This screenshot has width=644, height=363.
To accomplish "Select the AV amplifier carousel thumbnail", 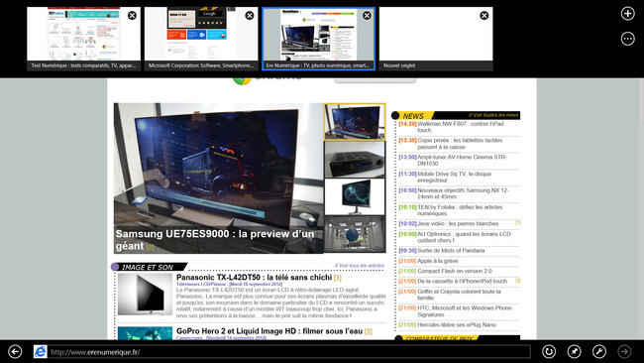I will 355,160.
